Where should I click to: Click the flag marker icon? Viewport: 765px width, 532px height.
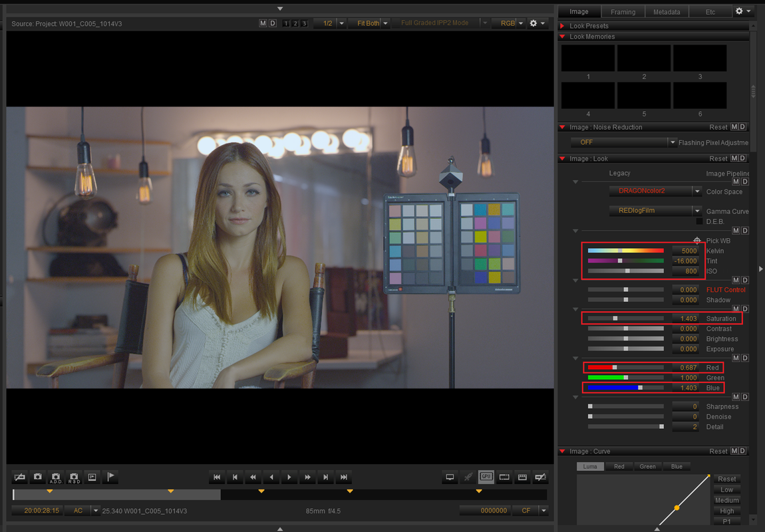pos(110,477)
